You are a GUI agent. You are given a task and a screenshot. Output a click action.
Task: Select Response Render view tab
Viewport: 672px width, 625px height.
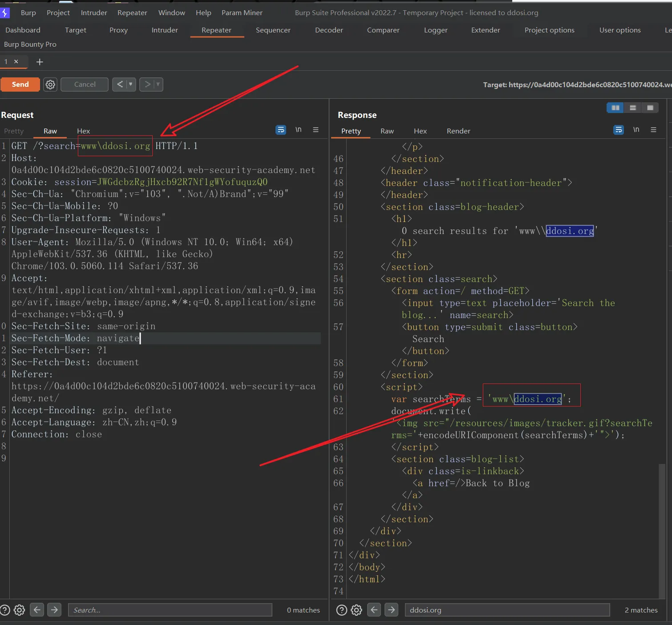point(458,131)
